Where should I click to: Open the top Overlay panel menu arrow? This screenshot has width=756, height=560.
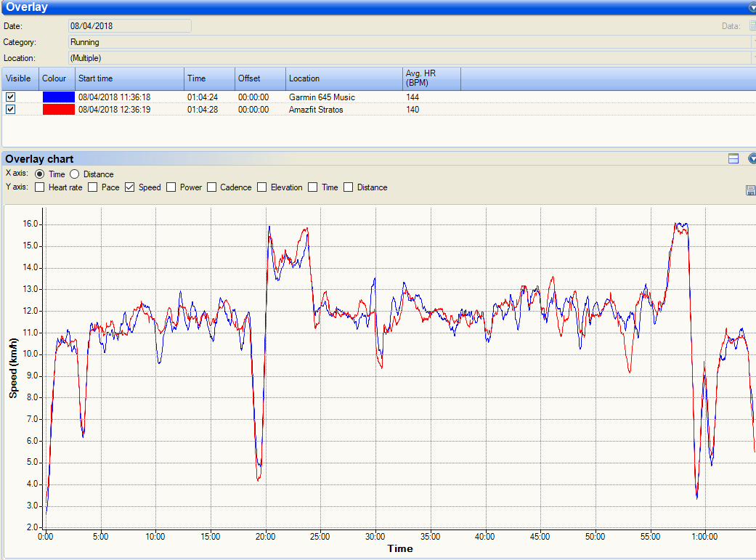(x=752, y=7)
